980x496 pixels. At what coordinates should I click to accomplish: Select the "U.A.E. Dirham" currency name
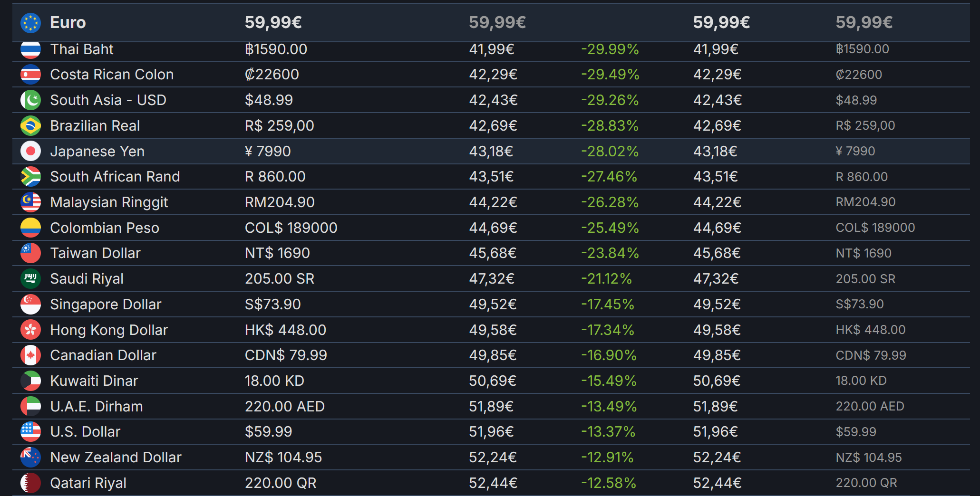click(x=97, y=407)
